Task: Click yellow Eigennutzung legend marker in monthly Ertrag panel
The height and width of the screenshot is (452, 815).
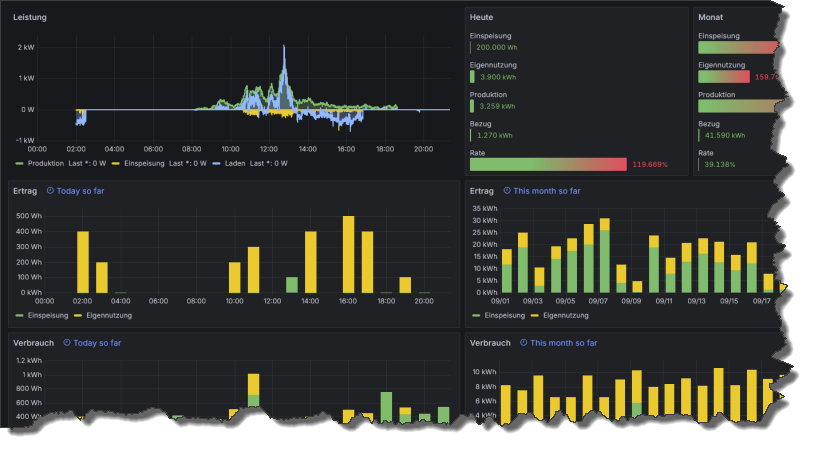Action: click(x=534, y=315)
